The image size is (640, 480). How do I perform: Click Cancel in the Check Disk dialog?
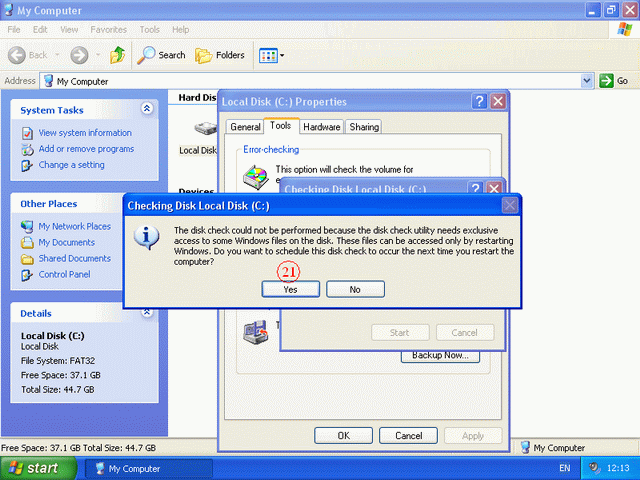(464, 333)
